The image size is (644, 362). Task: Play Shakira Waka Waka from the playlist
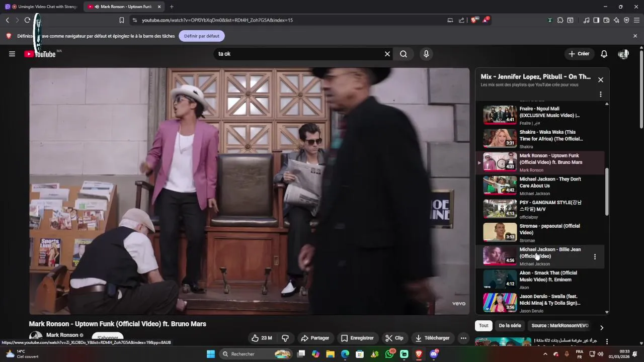point(540,139)
